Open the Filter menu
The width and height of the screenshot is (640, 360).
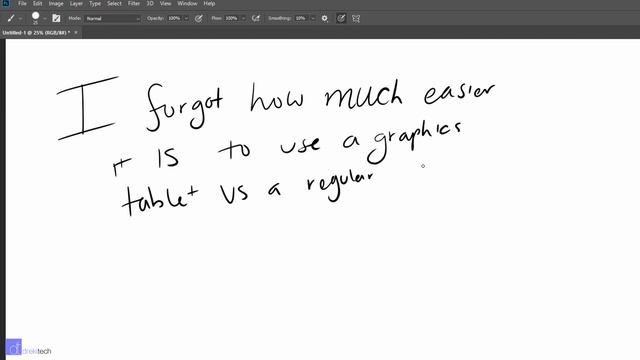click(134, 4)
